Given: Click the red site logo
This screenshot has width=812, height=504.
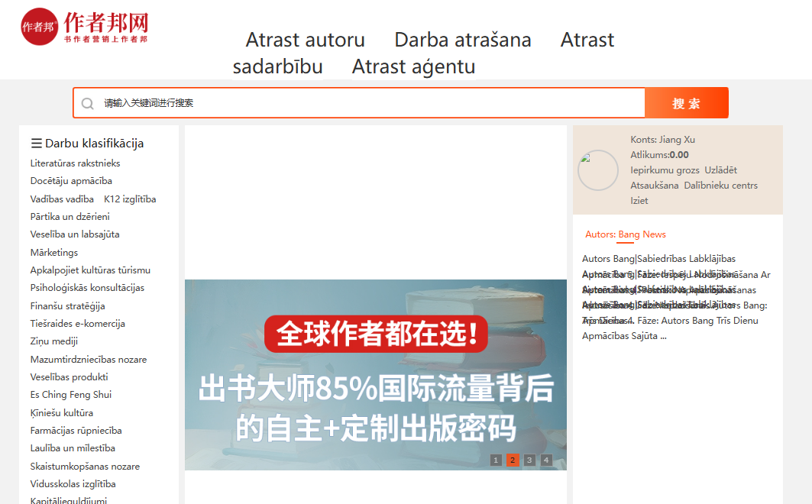Looking at the screenshot, I should click(84, 27).
